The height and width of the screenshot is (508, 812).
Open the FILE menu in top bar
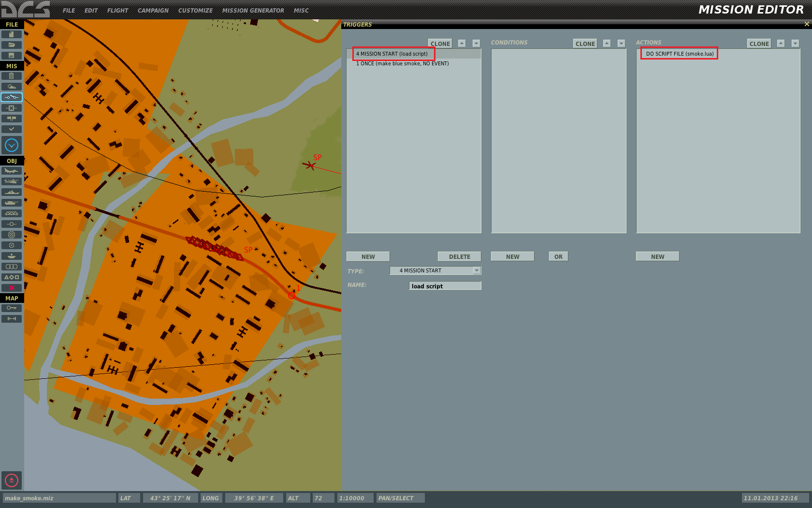click(x=69, y=10)
